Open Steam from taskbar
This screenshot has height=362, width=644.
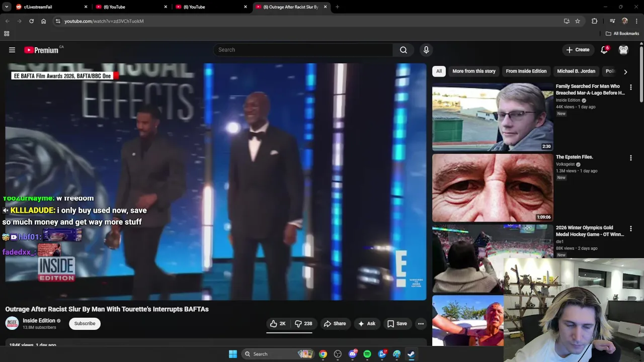point(411,354)
